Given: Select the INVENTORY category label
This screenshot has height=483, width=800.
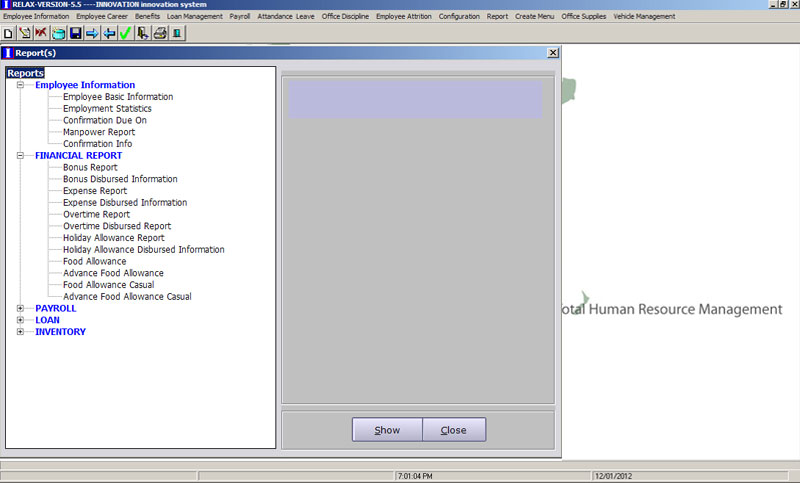Looking at the screenshot, I should pos(60,332).
